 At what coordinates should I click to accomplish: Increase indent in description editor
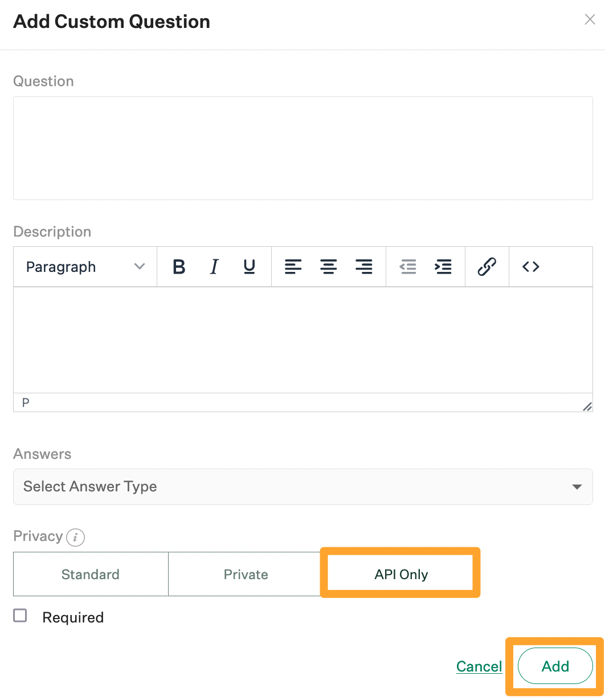point(443,267)
